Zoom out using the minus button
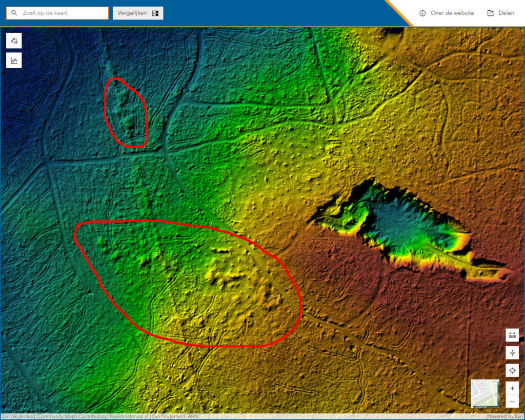 click(512, 402)
